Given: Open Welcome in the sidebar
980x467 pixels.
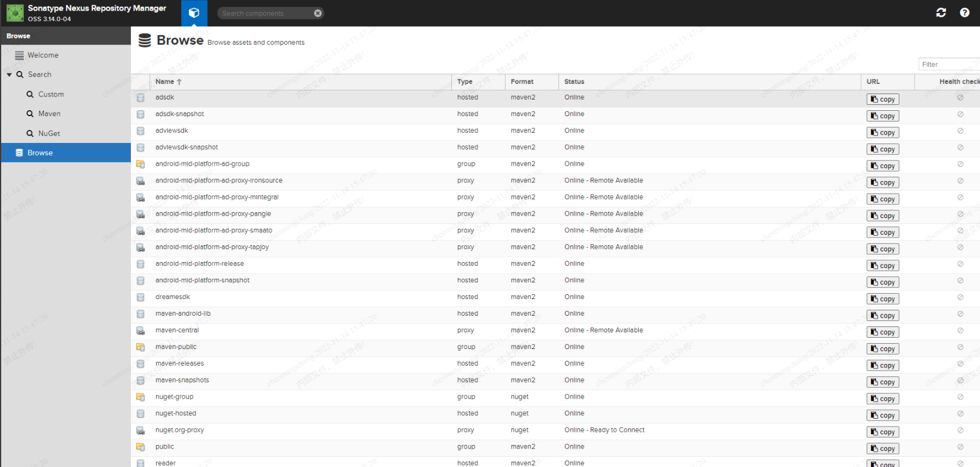Looking at the screenshot, I should click(x=43, y=55).
